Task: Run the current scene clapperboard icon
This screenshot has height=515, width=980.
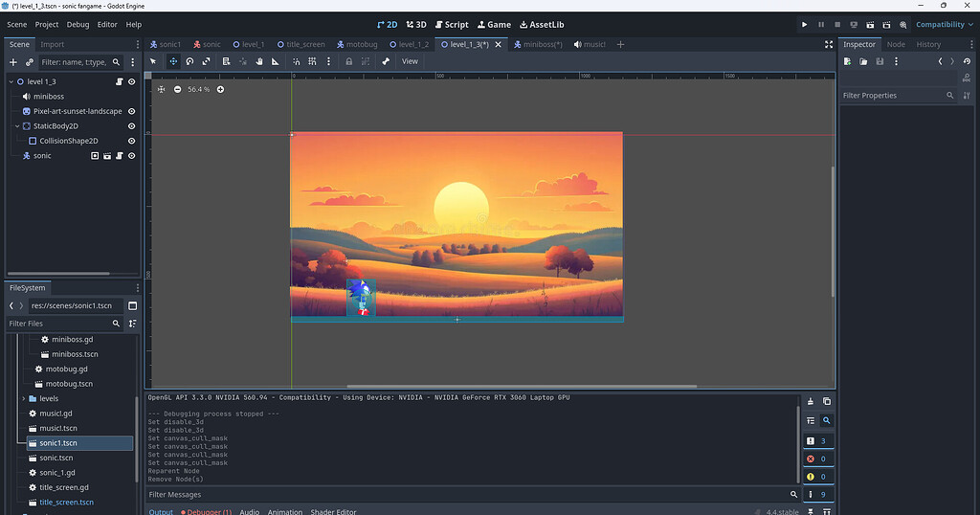Action: 870,24
